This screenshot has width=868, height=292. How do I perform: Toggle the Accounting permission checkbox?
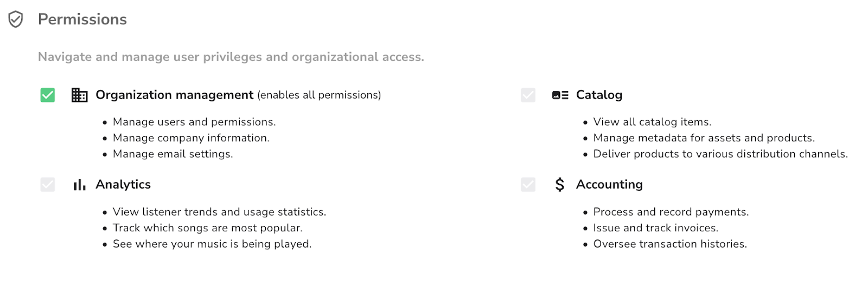tap(528, 185)
